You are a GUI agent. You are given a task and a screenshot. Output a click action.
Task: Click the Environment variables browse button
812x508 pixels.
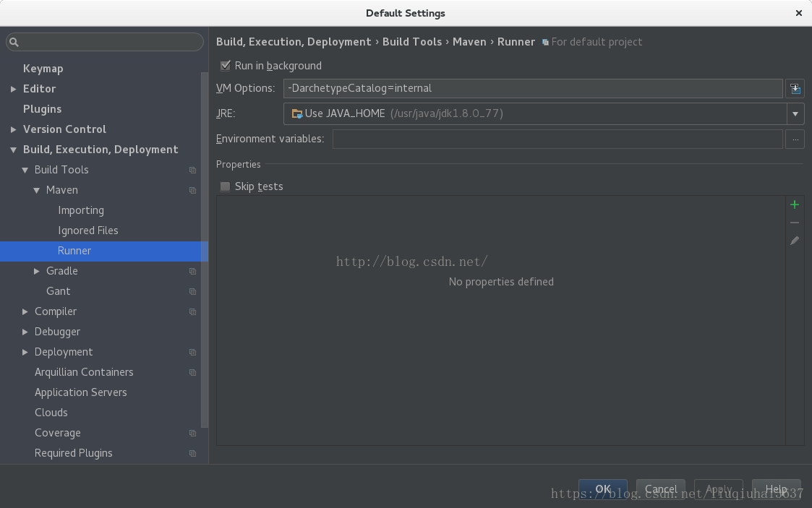point(795,139)
